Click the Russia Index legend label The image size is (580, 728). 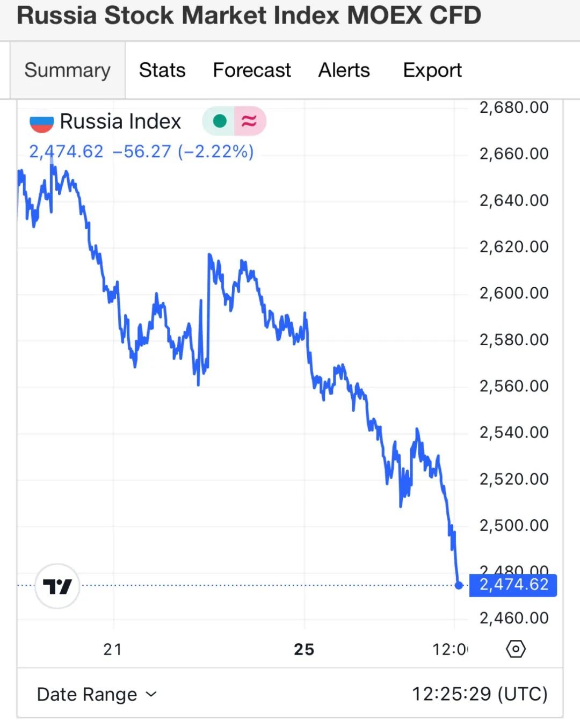point(120,121)
